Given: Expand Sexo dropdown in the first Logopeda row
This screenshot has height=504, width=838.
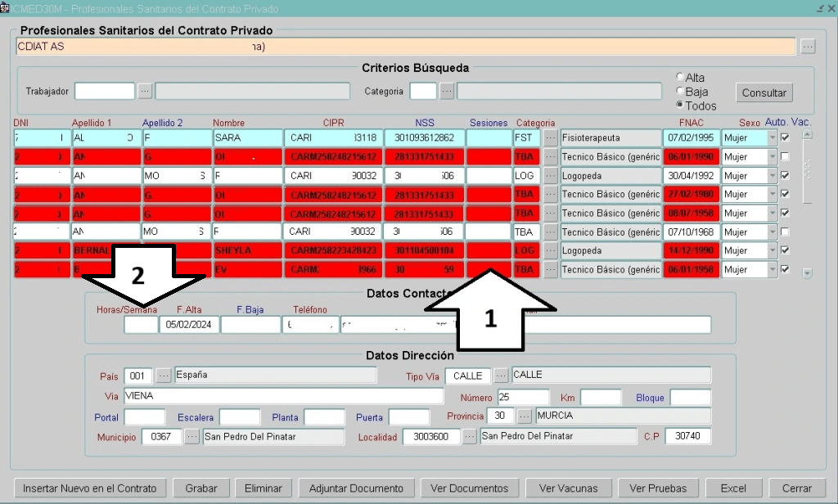Looking at the screenshot, I should click(773, 175).
